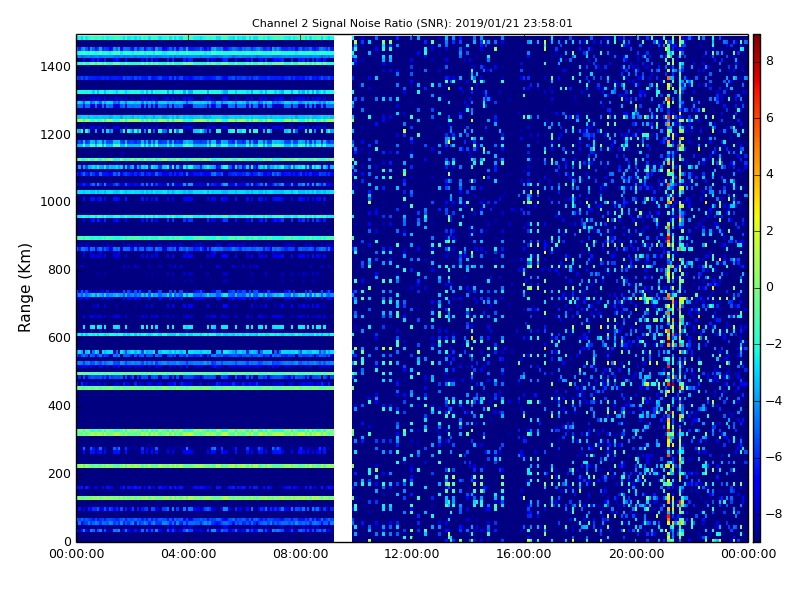Click the y-axis tick label 400

click(x=59, y=406)
